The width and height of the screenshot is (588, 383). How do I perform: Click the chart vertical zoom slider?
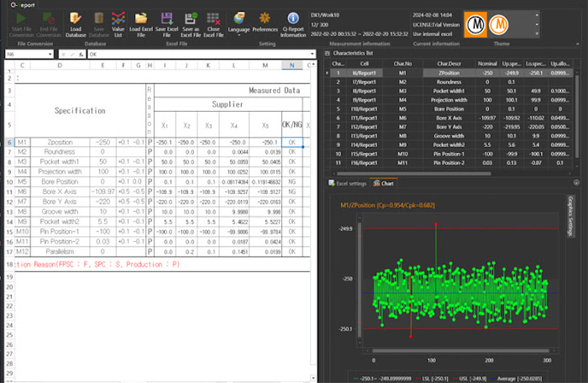(x=360, y=280)
